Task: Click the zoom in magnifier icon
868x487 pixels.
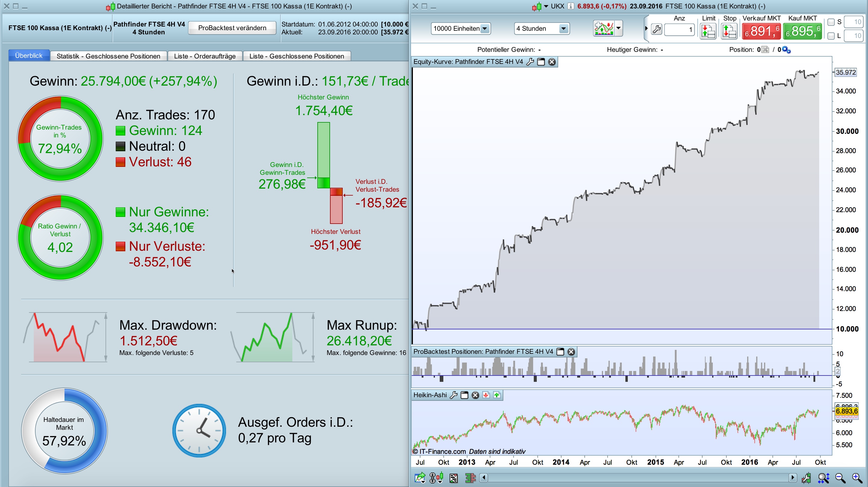Action: pyautogui.click(x=857, y=478)
